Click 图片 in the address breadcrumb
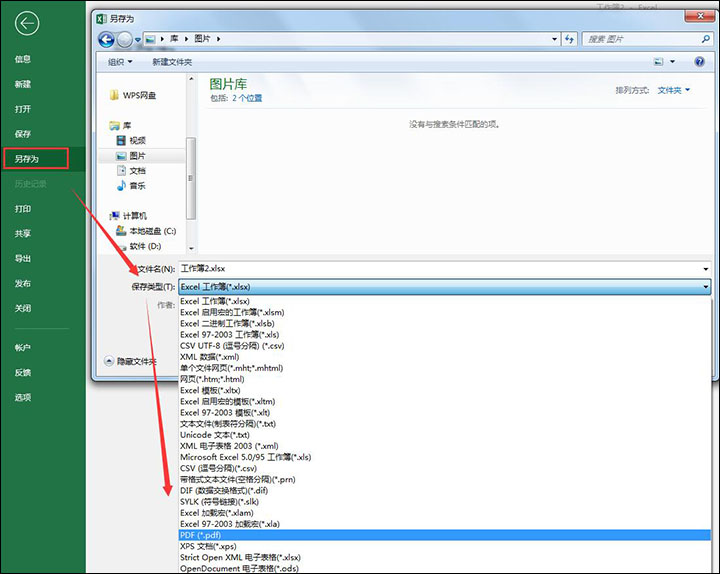720x574 pixels. [202, 39]
